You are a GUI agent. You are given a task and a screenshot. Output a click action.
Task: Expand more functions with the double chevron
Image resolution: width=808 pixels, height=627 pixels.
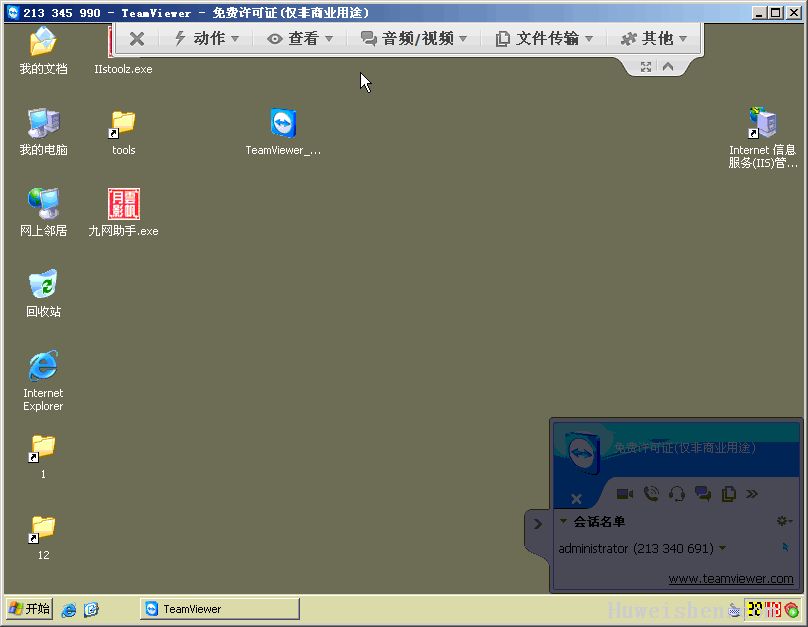click(x=752, y=494)
